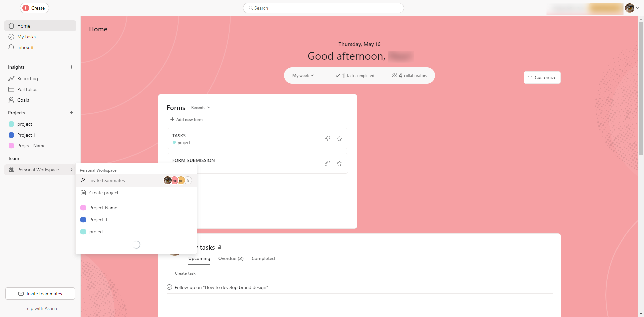
Task: Click the "1 task completed" stat
Action: pyautogui.click(x=355, y=76)
